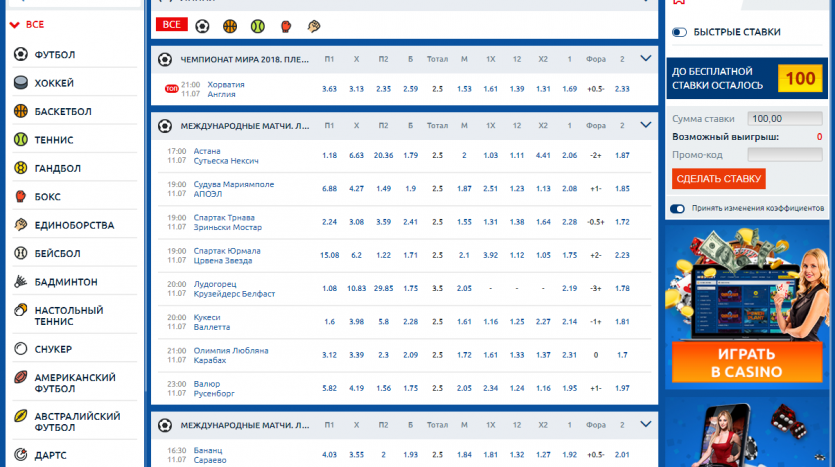Select the tennis ball filter icon
This screenshot has width=835, height=467.
point(258,25)
